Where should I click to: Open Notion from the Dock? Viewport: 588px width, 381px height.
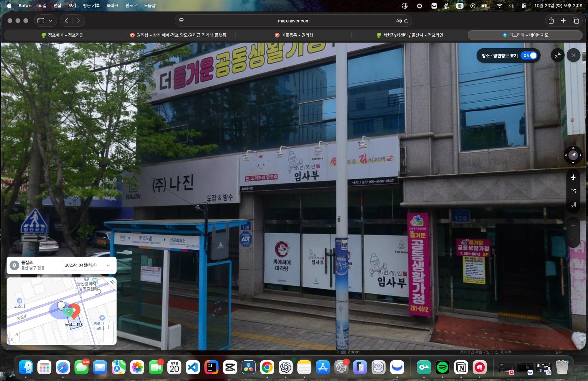pos(461,367)
